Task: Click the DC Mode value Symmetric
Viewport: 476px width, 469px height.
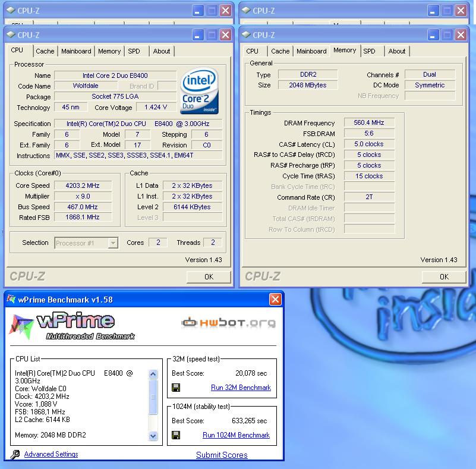Action: (x=430, y=86)
